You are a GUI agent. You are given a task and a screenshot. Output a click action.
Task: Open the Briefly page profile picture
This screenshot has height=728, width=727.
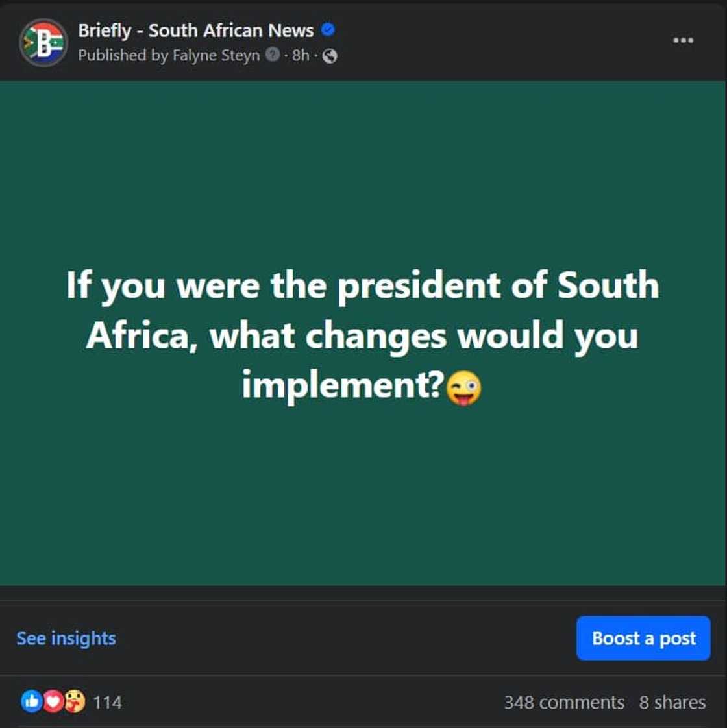(43, 43)
